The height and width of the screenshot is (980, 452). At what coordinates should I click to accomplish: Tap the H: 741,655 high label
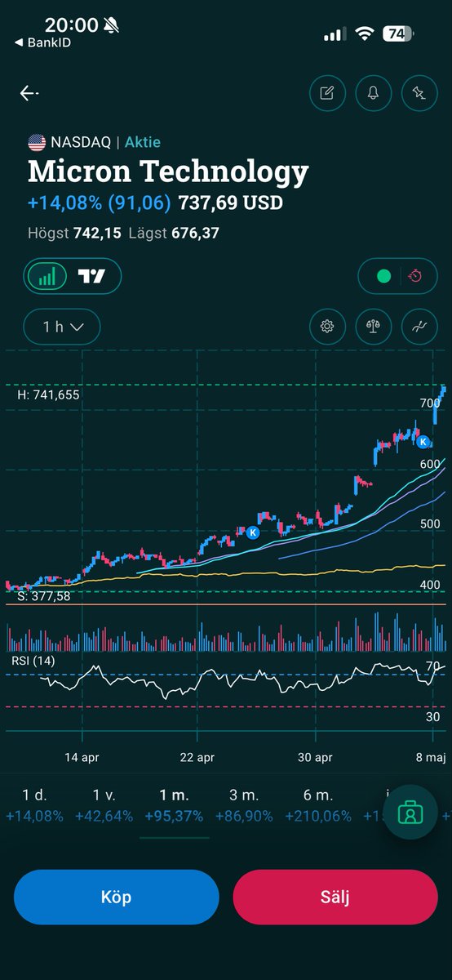coord(48,394)
